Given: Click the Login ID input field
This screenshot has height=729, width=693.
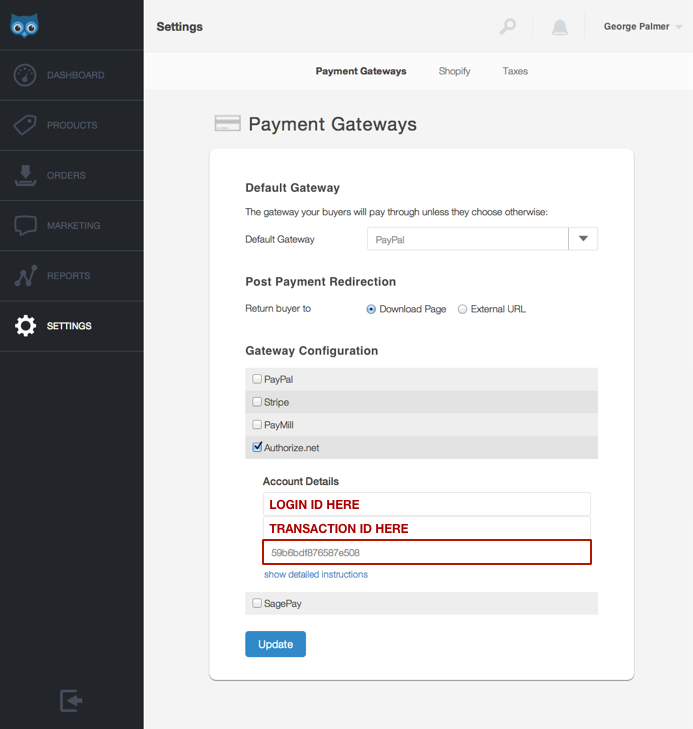Looking at the screenshot, I should (x=427, y=504).
